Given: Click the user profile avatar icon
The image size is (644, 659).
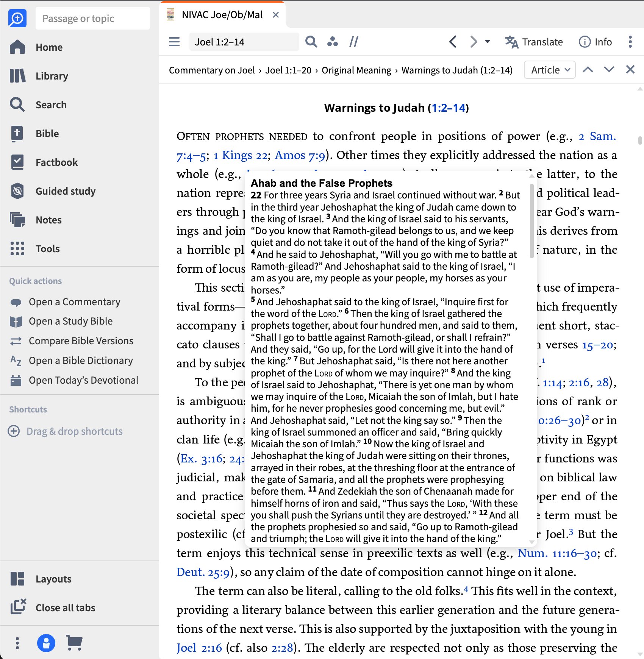Looking at the screenshot, I should click(46, 643).
